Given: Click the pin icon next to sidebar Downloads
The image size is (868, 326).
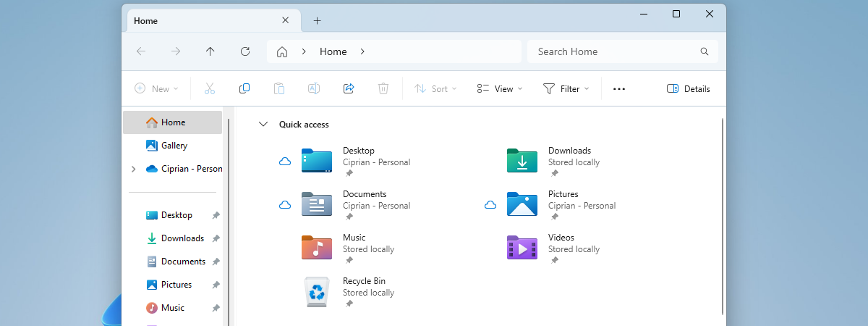Looking at the screenshot, I should point(216,238).
